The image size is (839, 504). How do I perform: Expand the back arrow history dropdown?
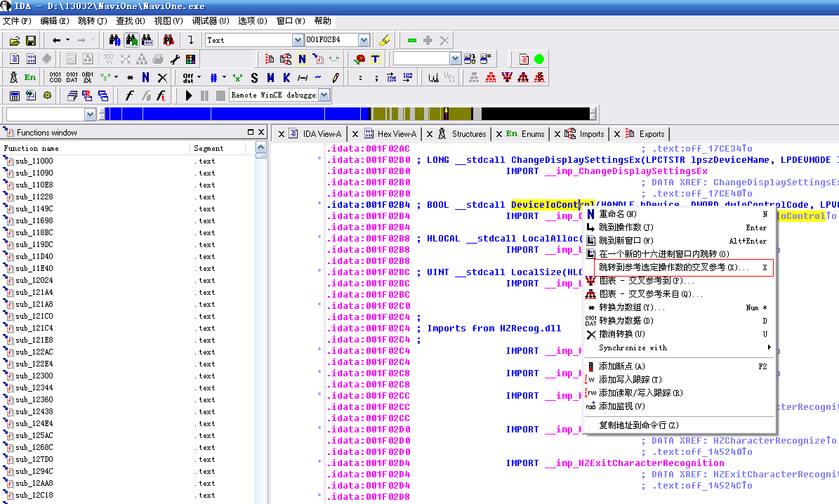point(67,40)
